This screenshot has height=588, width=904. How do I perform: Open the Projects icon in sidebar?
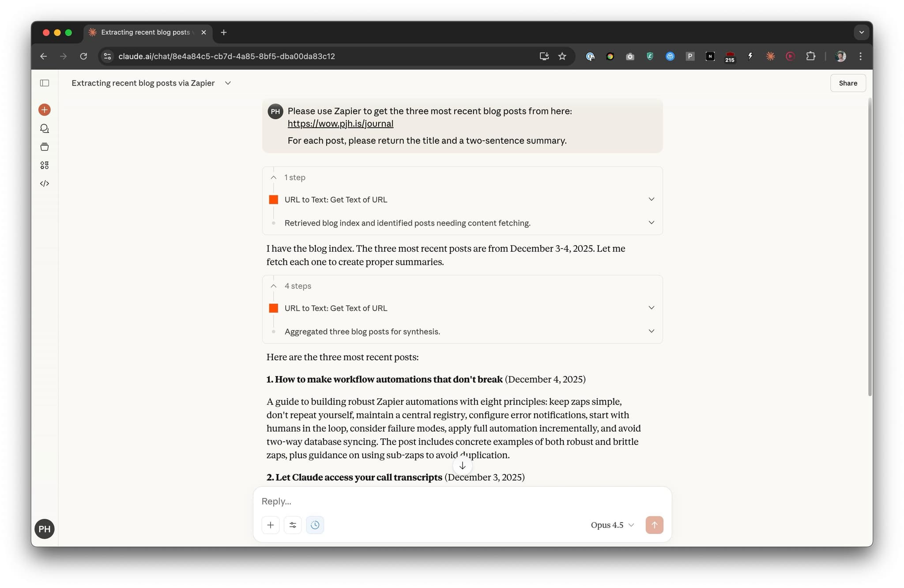[x=45, y=147]
